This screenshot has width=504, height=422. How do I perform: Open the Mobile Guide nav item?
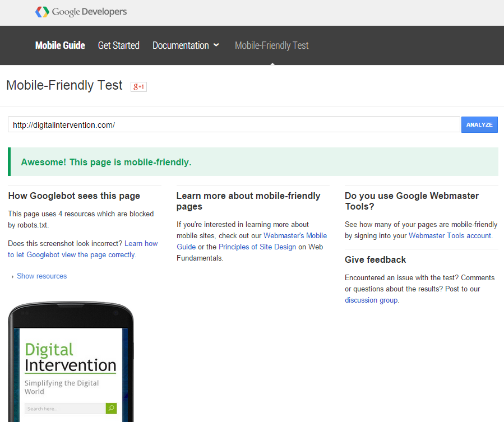[x=60, y=45]
